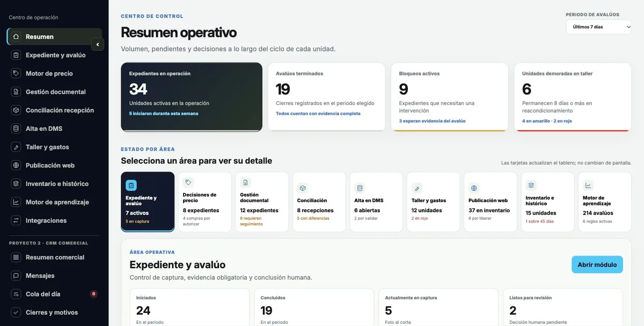This screenshot has width=644, height=326.
Task: Click the Conciliación recepción box icon in sidebar
Action: coord(16,110)
